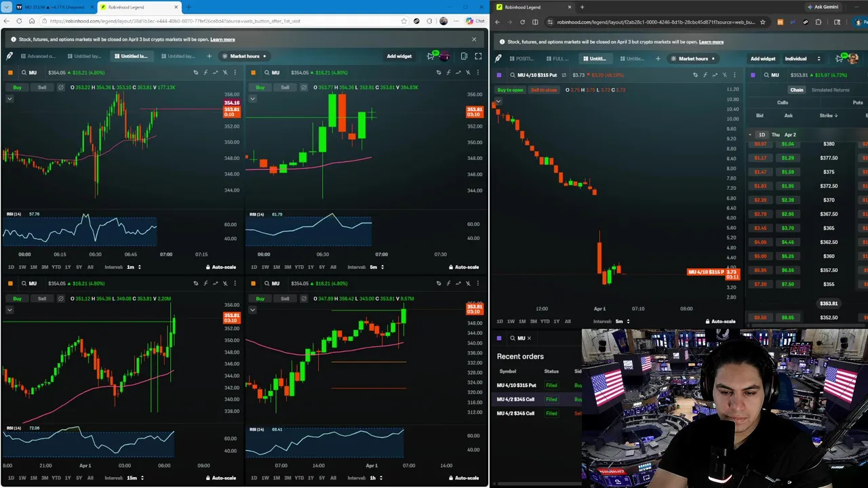Toggle Auto-scale on the option put chart

pos(720,321)
